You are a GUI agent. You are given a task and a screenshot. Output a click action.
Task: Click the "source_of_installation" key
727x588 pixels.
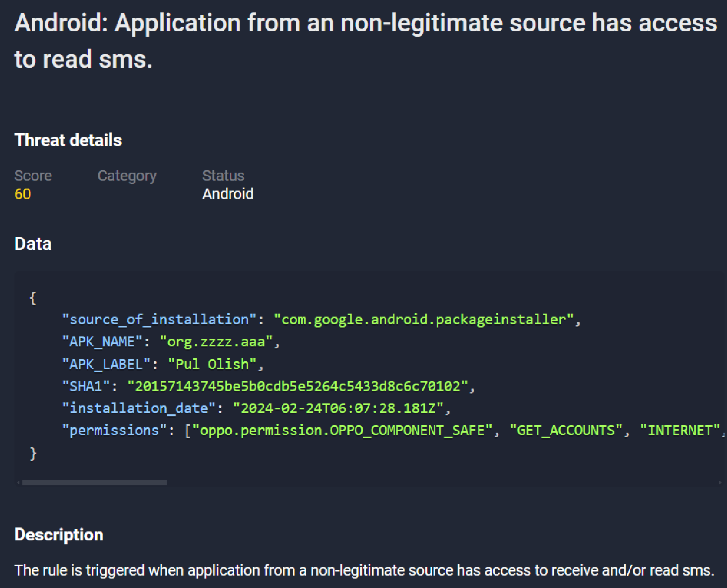tap(159, 320)
